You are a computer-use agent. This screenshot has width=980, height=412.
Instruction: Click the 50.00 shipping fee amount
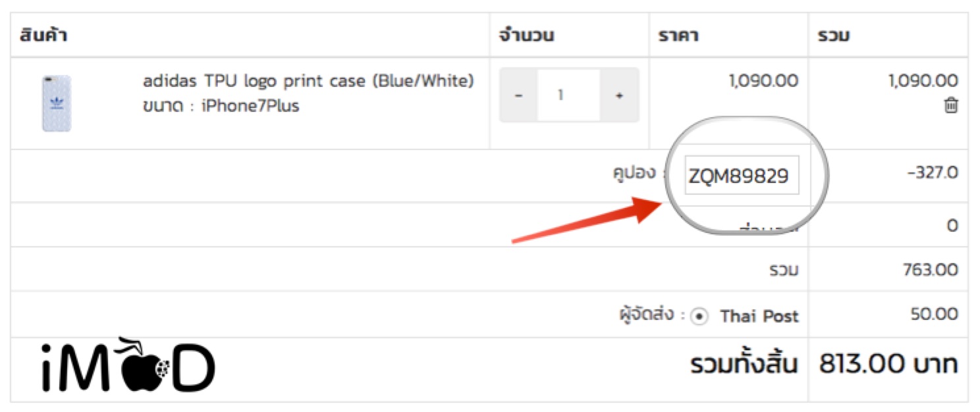[934, 314]
